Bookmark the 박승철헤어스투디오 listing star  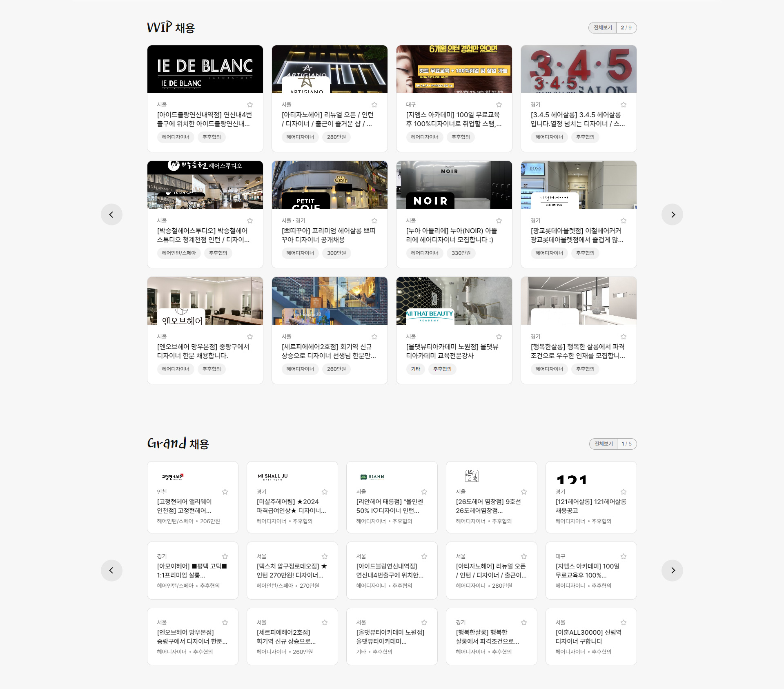click(250, 221)
